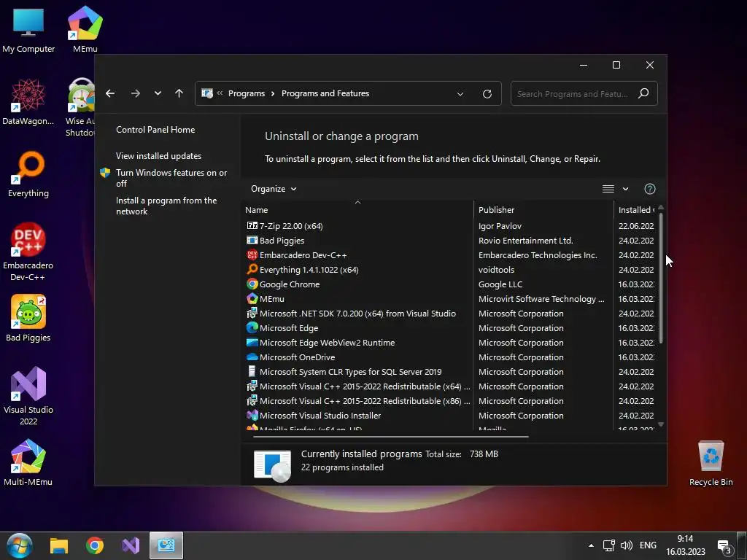
Task: Select the Microsoft Edge WebView2 Runtime icon
Action: click(252, 343)
